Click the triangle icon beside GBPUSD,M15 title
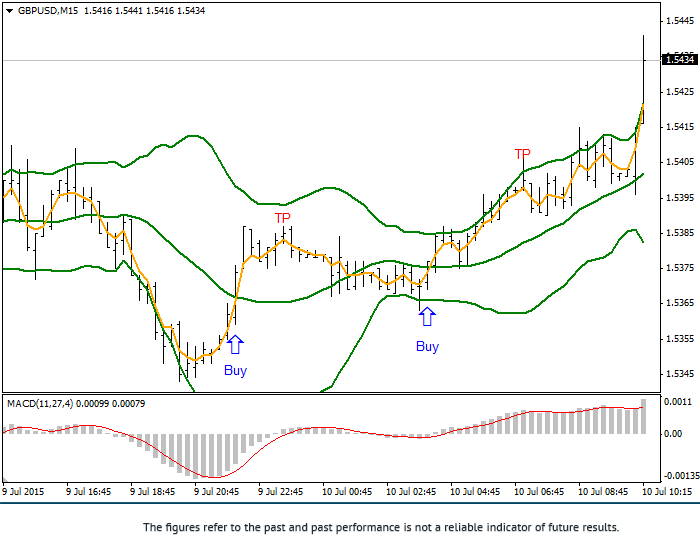700x552 pixels. [x=8, y=10]
